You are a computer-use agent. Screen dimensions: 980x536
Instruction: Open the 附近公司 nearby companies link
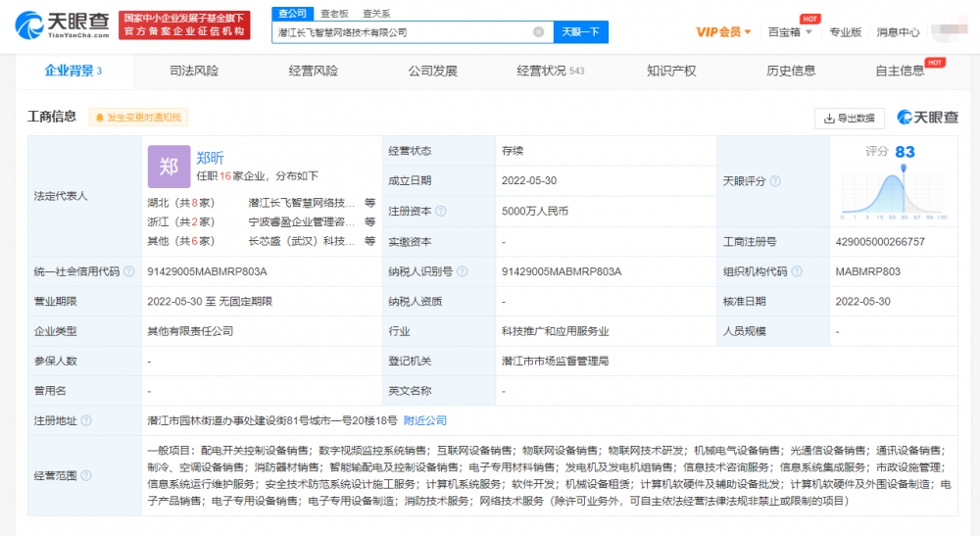click(x=425, y=420)
